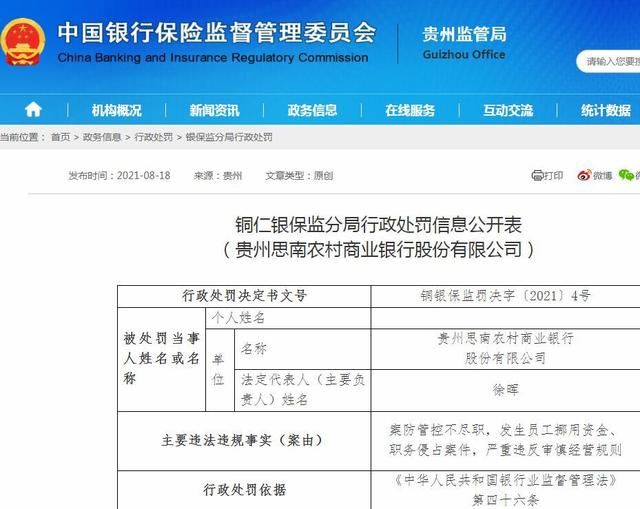Screen dimensions: 640x509
Task: Click the 当前位置 breadcrumb label
Action: pos(22,137)
